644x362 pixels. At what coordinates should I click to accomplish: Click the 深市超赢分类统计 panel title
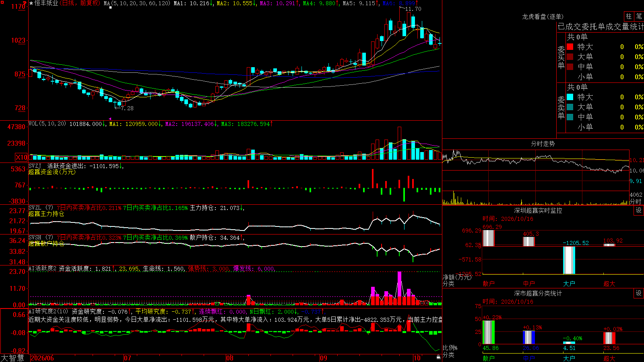pyautogui.click(x=538, y=293)
